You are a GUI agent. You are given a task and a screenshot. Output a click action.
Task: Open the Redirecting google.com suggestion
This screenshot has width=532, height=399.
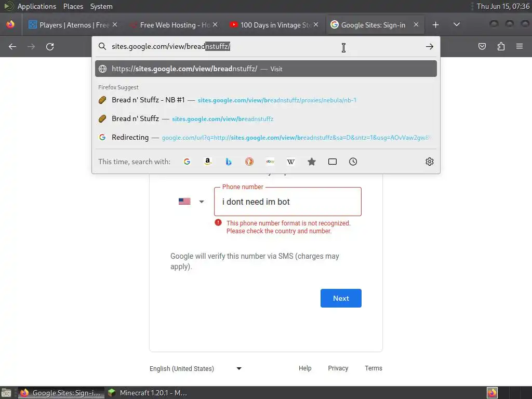tap(266, 137)
